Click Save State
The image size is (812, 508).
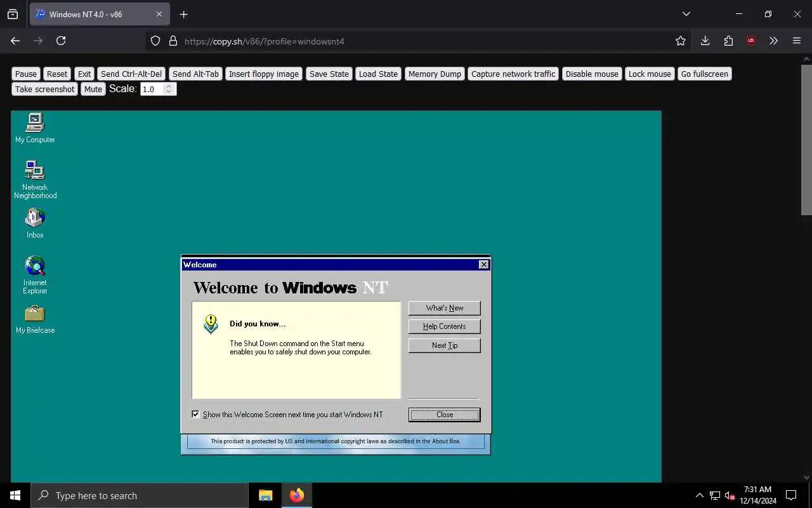pyautogui.click(x=329, y=74)
